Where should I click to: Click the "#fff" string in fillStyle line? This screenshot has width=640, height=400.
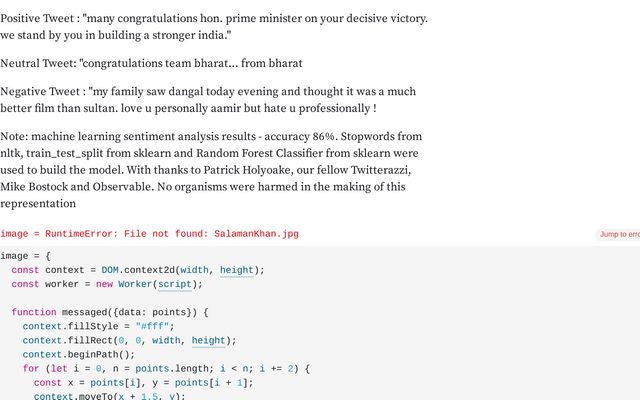(x=152, y=327)
